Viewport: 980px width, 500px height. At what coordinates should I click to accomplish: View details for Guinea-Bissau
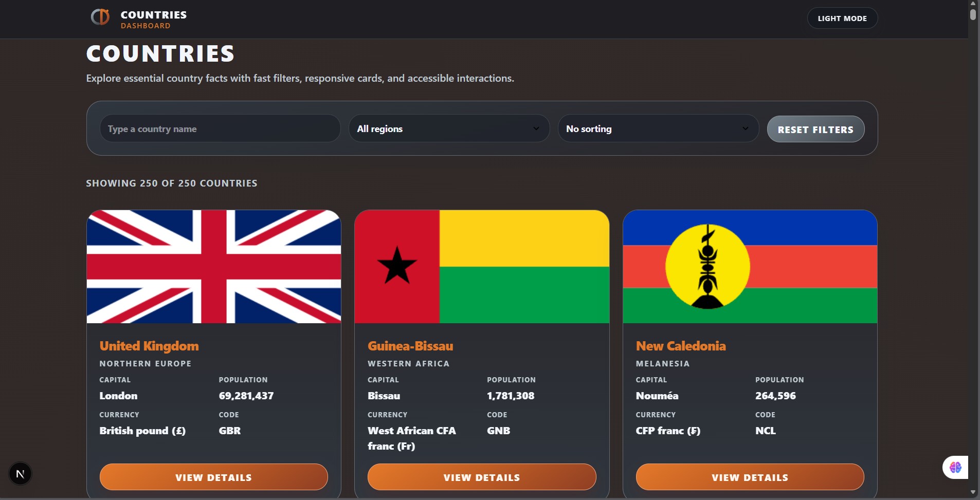(482, 477)
